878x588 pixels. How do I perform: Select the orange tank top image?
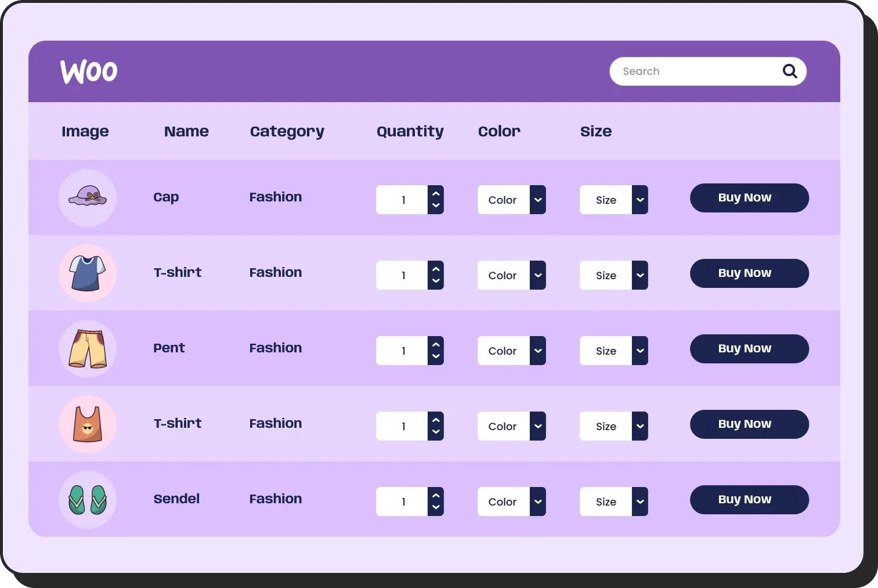point(88,424)
